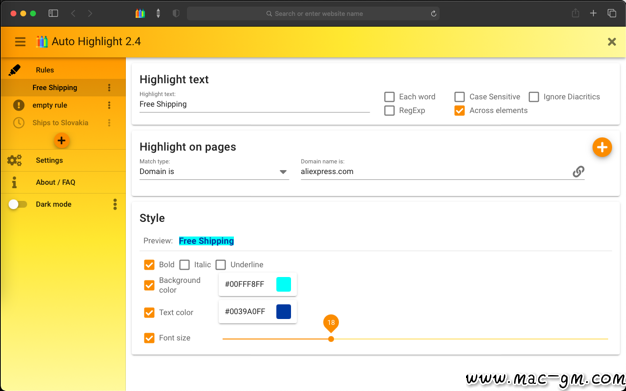The image size is (626, 391).
Task: Enable the RegExp checkbox
Action: pyautogui.click(x=389, y=111)
